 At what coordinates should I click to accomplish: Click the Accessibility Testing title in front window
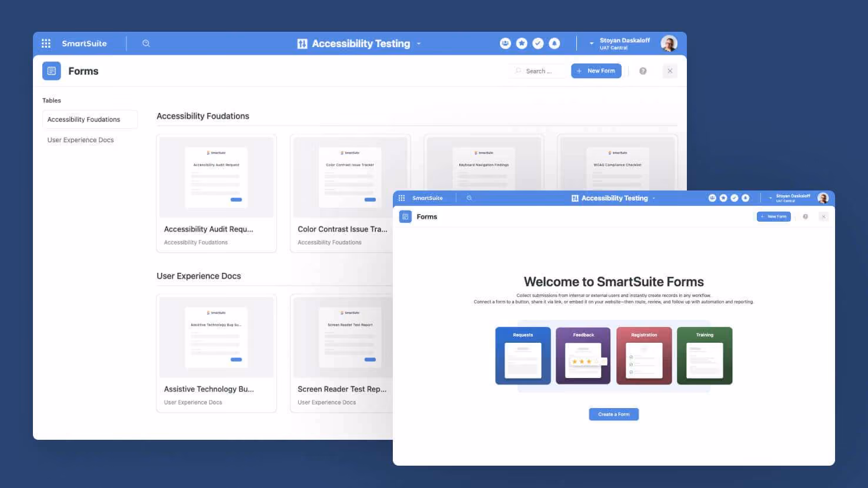(615, 198)
